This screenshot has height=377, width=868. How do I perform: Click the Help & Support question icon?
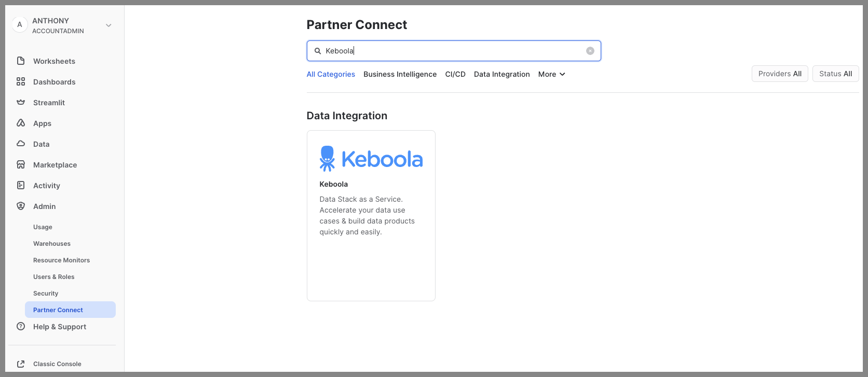pos(21,326)
